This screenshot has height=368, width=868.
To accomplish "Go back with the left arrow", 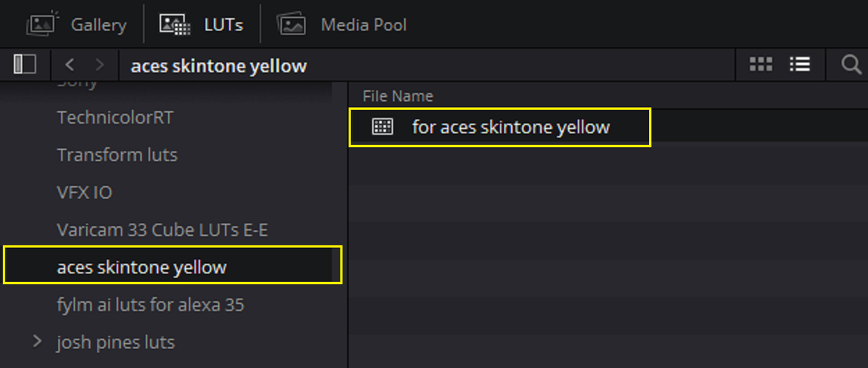I will coord(69,65).
